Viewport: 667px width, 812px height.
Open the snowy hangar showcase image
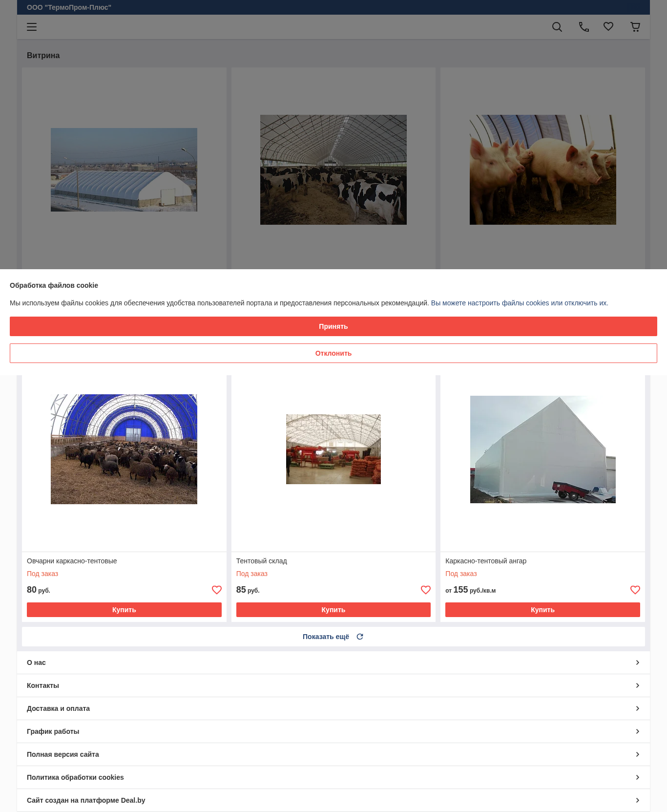click(124, 170)
